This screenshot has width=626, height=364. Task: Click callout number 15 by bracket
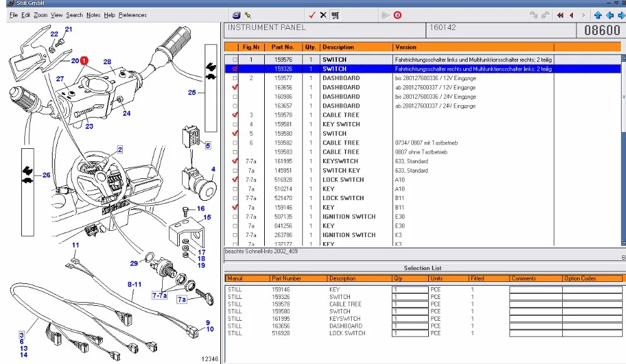point(207,217)
